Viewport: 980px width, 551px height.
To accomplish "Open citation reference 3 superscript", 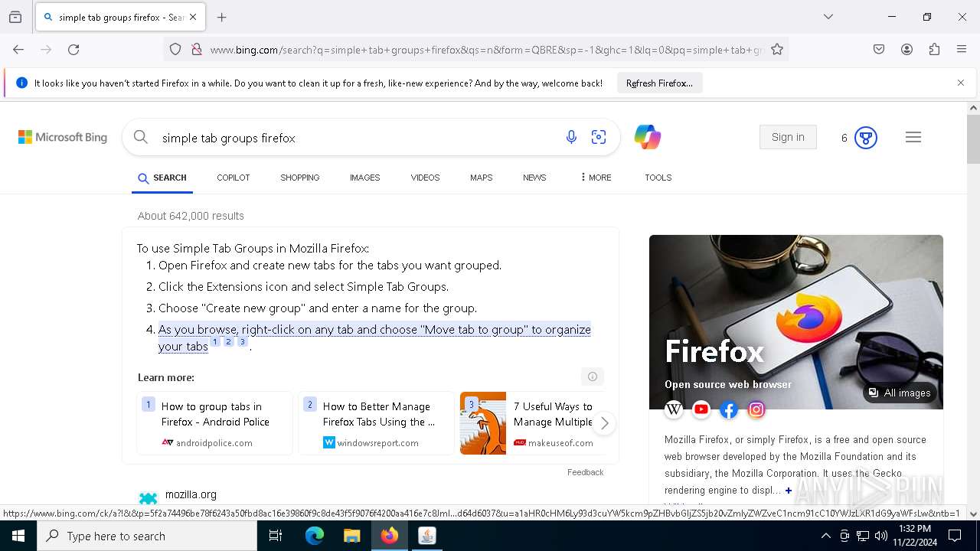I will click(x=242, y=342).
